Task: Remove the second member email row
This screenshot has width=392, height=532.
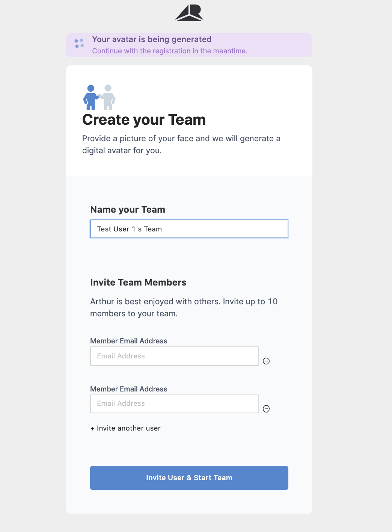Action: click(x=266, y=409)
